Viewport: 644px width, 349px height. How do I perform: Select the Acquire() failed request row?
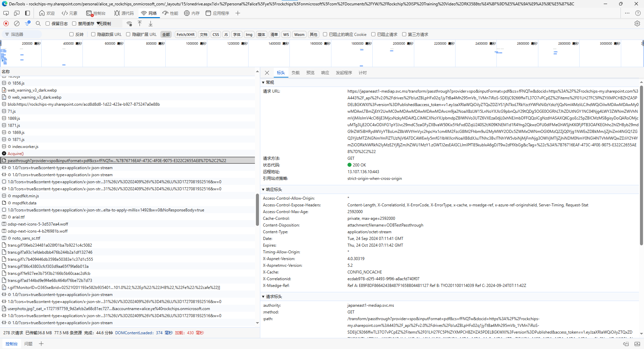coord(128,154)
